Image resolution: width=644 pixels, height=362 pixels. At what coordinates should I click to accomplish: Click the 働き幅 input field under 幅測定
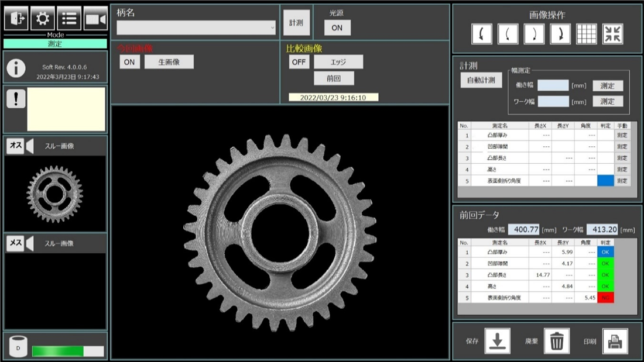(553, 85)
